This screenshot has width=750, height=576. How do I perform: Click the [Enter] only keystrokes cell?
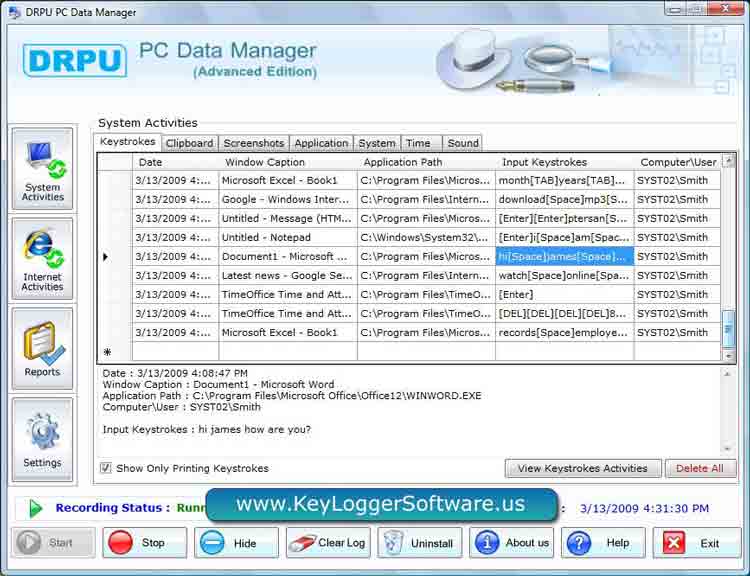pos(564,295)
